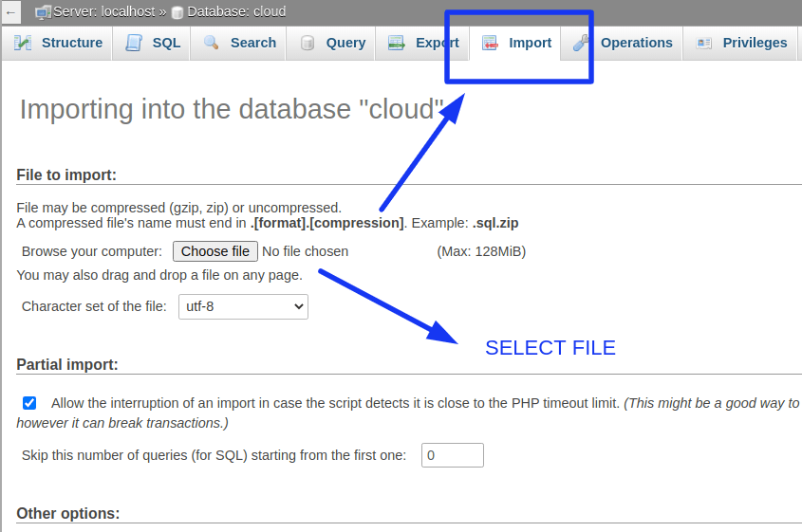Click the Import tab icon
The width and height of the screenshot is (802, 532).
pos(490,43)
